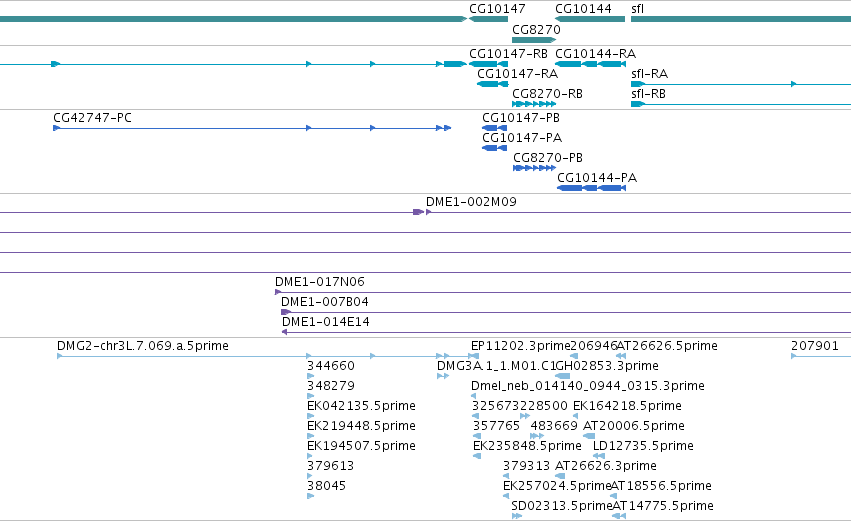
Task: Click the DMG2-chr3L.7.069.a.5prime start arrow
Action: [x=60, y=356]
